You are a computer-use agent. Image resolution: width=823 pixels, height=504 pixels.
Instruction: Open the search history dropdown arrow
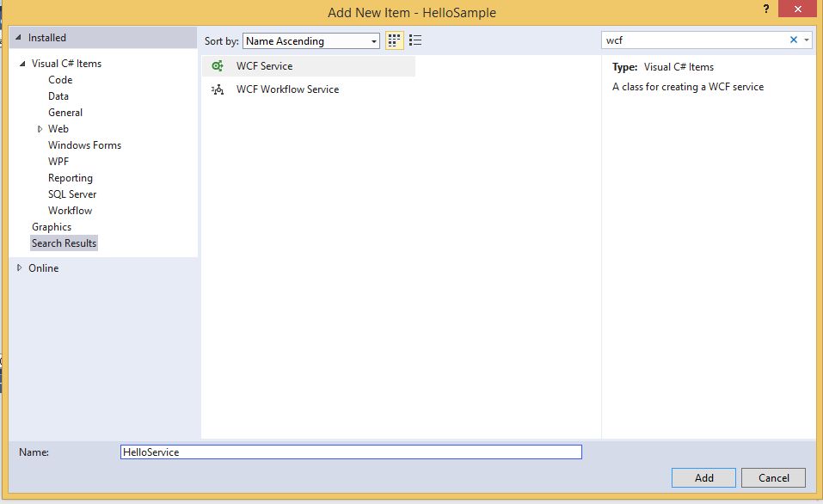pyautogui.click(x=807, y=40)
